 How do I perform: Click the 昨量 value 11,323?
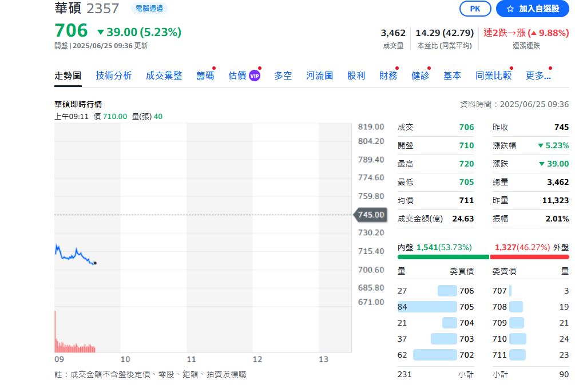tap(556, 201)
